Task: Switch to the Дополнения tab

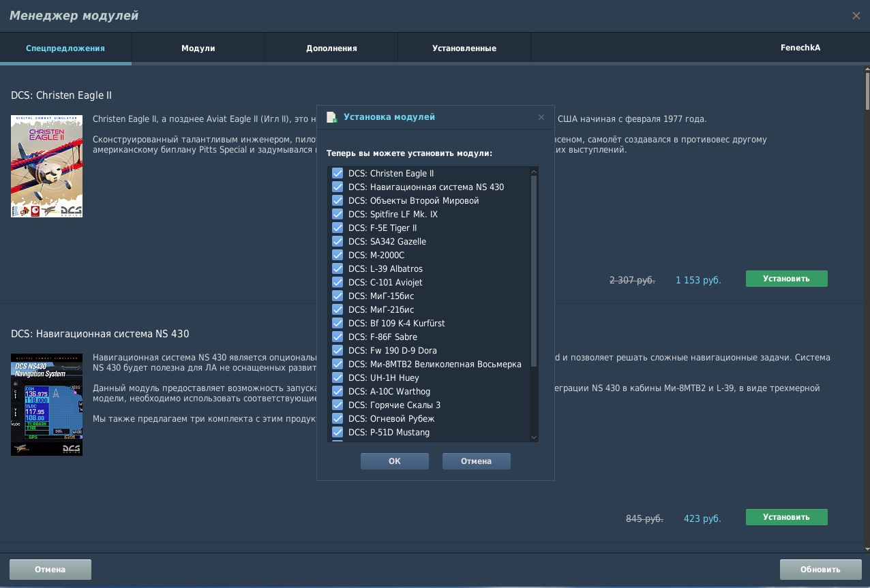Action: tap(331, 48)
